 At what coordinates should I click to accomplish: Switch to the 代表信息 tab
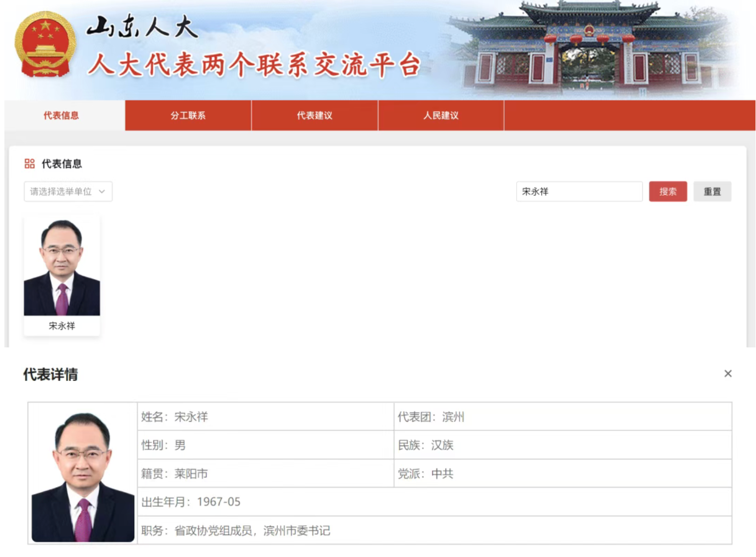coord(61,115)
